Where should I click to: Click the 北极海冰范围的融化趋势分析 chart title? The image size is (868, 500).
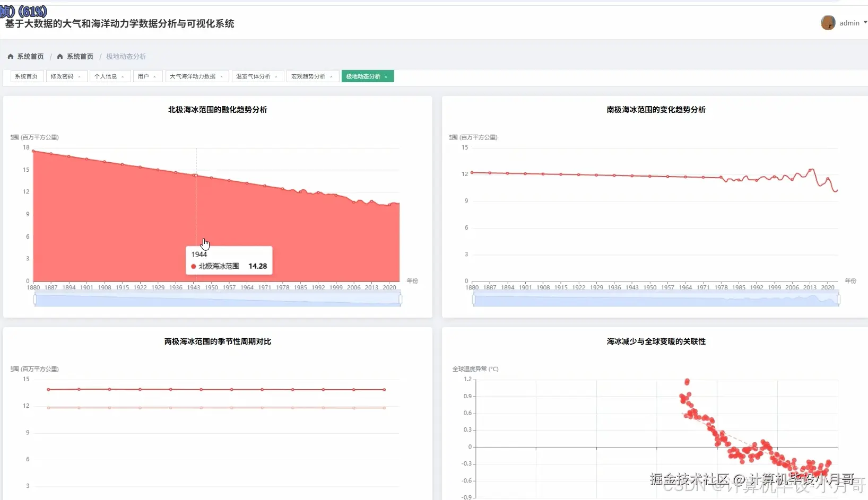[218, 110]
